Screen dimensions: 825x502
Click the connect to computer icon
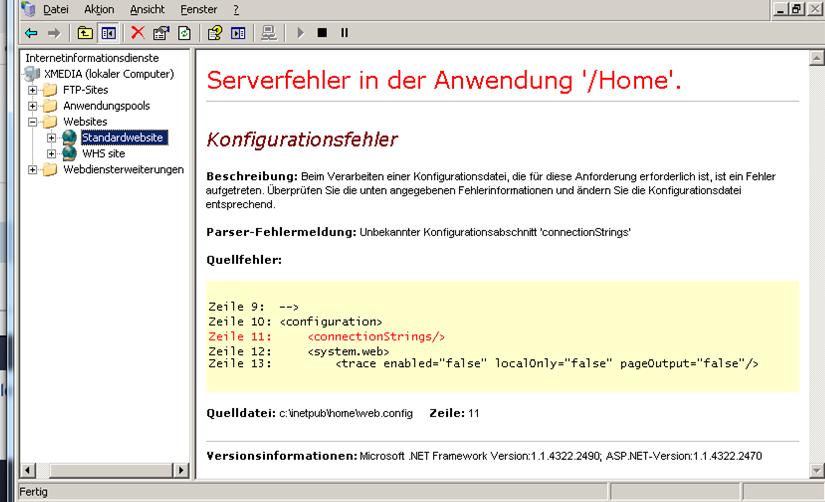click(x=269, y=33)
